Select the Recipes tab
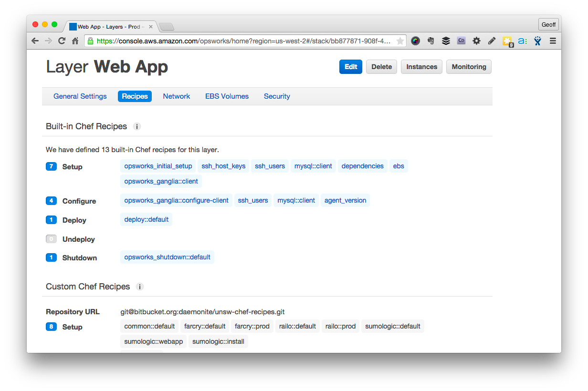 tap(135, 96)
